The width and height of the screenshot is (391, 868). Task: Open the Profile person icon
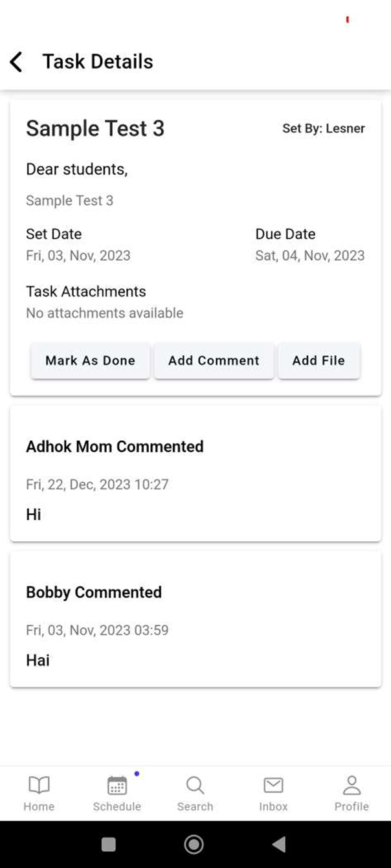point(352,785)
